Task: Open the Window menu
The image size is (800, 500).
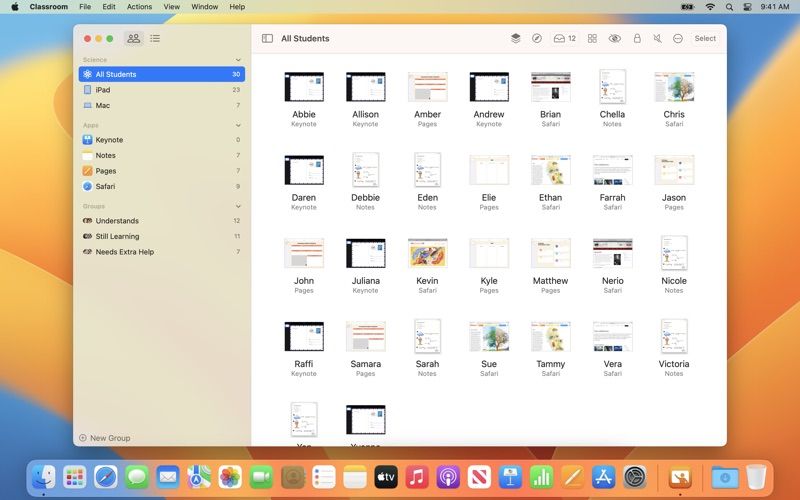Action: [205, 7]
